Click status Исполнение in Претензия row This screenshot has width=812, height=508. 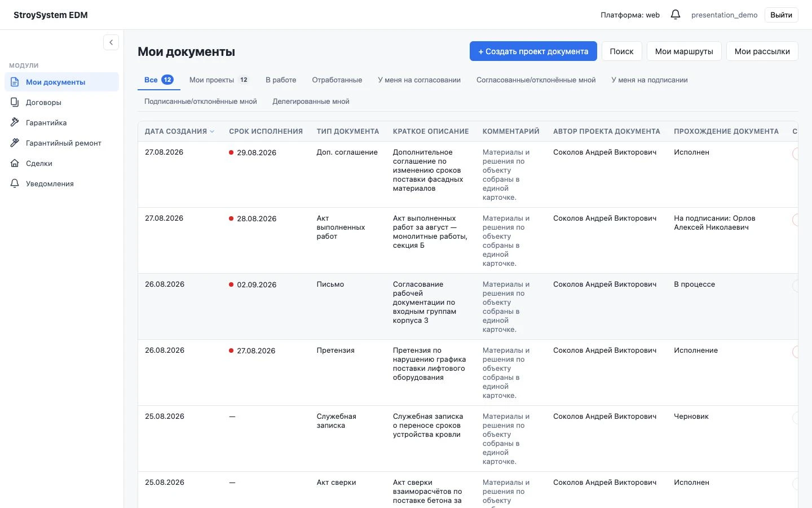(x=696, y=351)
